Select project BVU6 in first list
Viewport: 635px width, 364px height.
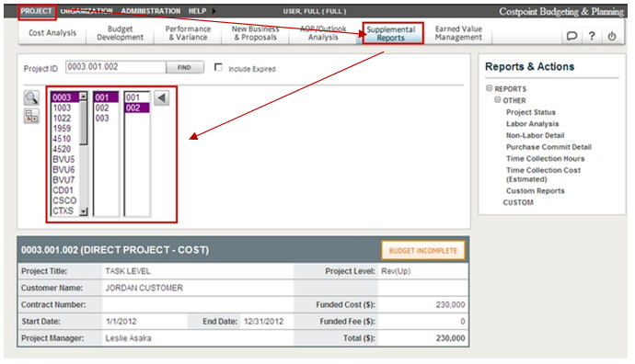(64, 169)
